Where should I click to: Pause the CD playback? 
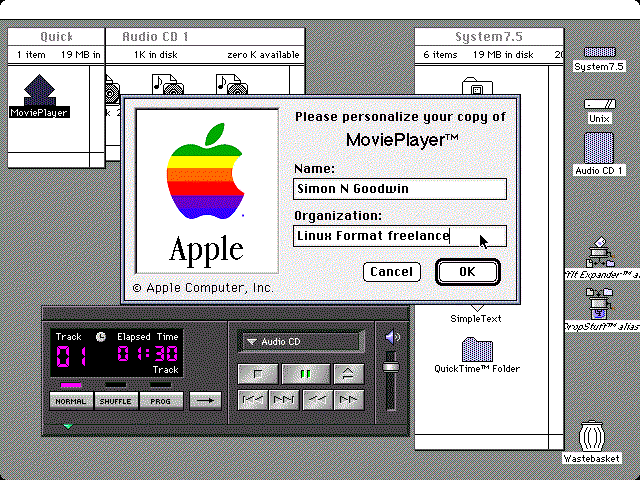tap(305, 374)
